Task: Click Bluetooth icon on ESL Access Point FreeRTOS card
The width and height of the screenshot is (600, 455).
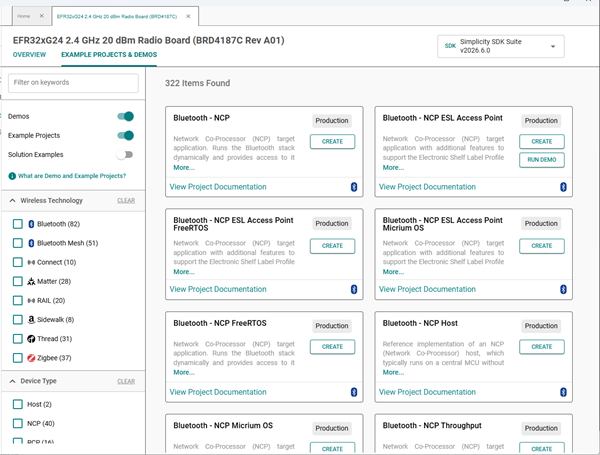Action: [354, 289]
